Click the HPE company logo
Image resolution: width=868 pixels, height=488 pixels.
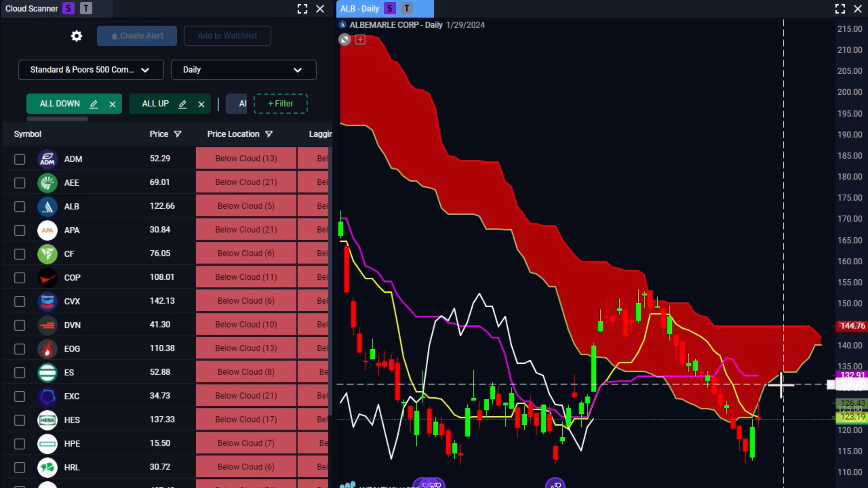(x=47, y=444)
